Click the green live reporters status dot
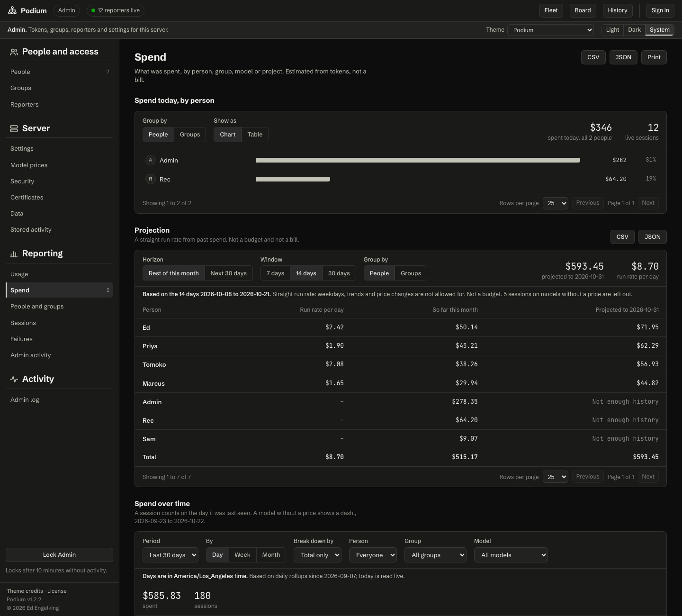The width and height of the screenshot is (682, 616). pos(93,10)
